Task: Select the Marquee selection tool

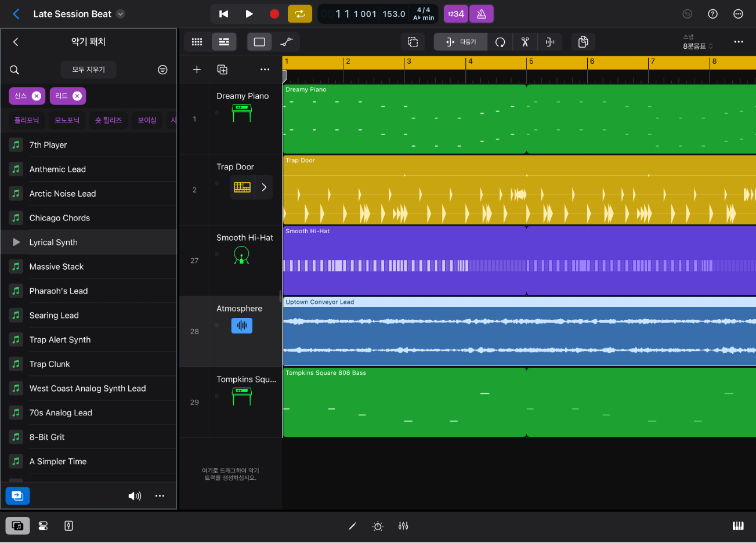Action: (x=259, y=42)
